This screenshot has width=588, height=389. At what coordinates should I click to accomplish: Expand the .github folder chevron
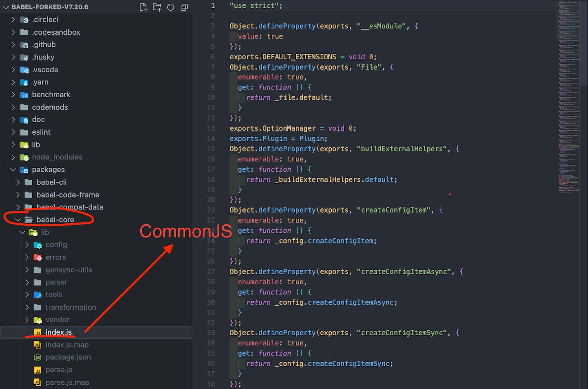(x=13, y=45)
